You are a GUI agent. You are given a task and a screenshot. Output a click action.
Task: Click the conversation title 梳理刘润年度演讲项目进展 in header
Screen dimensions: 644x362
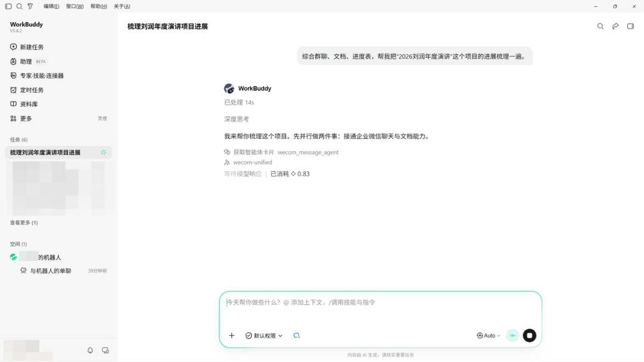[168, 26]
